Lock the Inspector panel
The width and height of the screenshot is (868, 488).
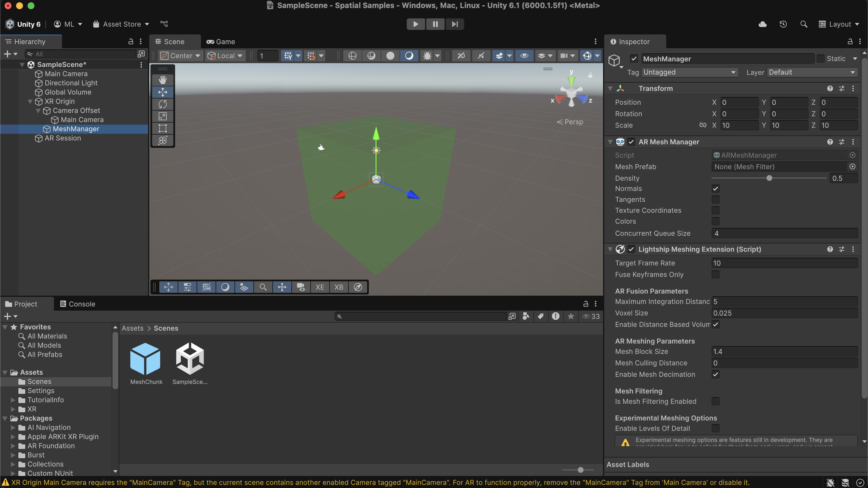tap(850, 41)
